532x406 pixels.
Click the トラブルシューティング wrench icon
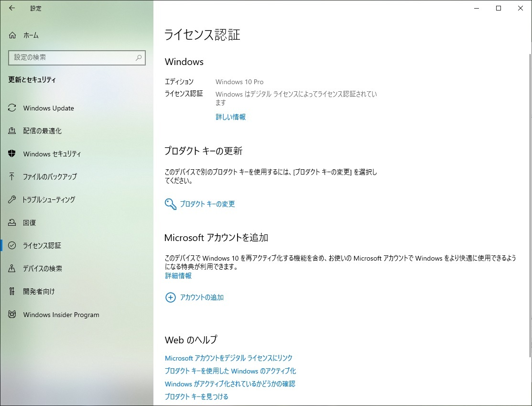(12, 199)
